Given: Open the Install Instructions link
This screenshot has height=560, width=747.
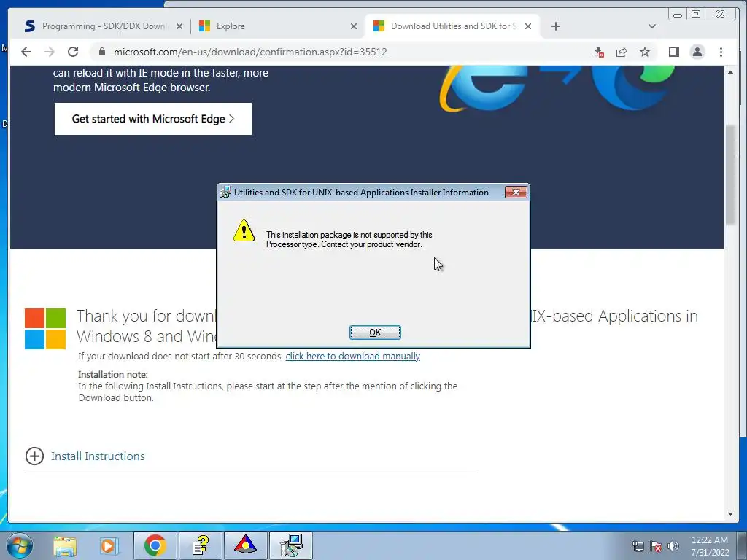Looking at the screenshot, I should point(98,456).
